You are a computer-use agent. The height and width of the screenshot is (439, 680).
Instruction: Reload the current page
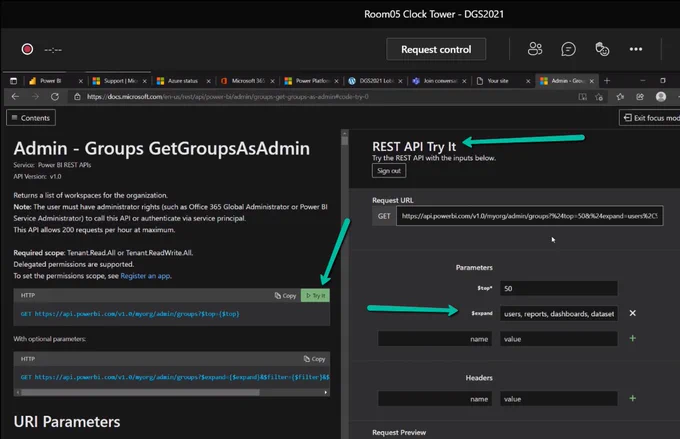point(55,97)
